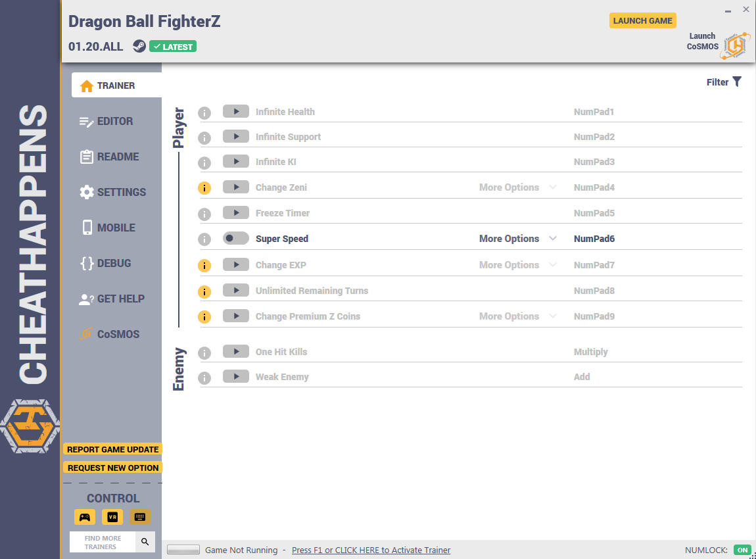Click the FIND MORE TRAINERS search field
Image resolution: width=756 pixels, height=559 pixels.
coord(103,542)
